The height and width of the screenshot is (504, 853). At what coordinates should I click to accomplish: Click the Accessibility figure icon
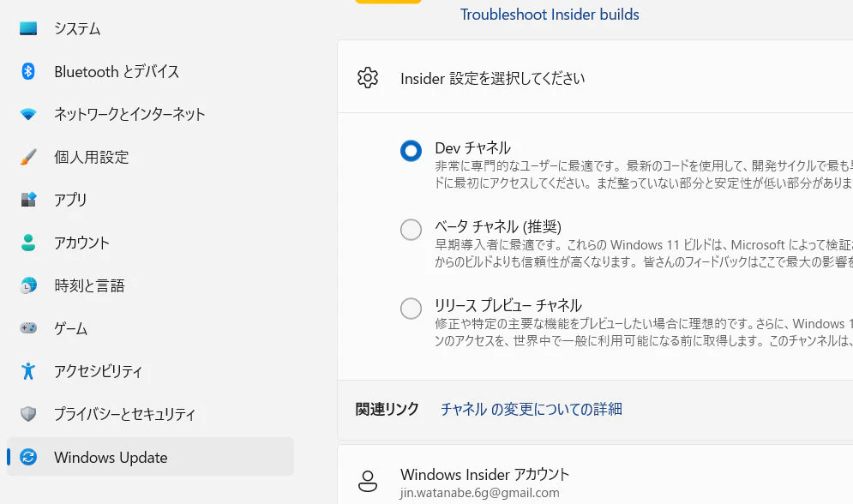point(28,371)
